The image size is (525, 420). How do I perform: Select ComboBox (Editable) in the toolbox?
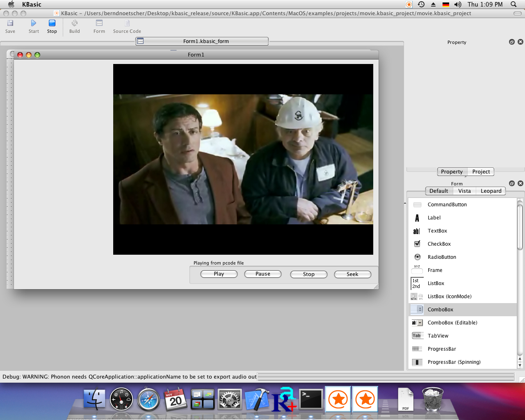pyautogui.click(x=452, y=323)
